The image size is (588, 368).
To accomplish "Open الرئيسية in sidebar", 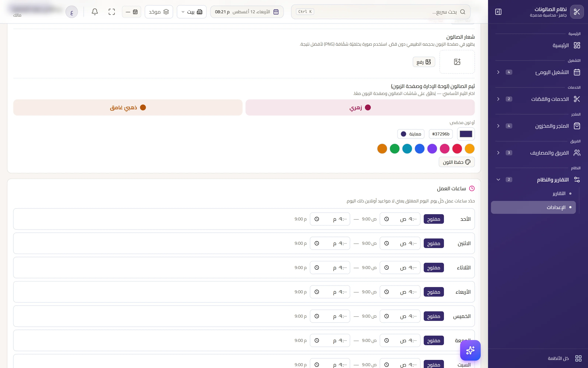I will (538, 45).
